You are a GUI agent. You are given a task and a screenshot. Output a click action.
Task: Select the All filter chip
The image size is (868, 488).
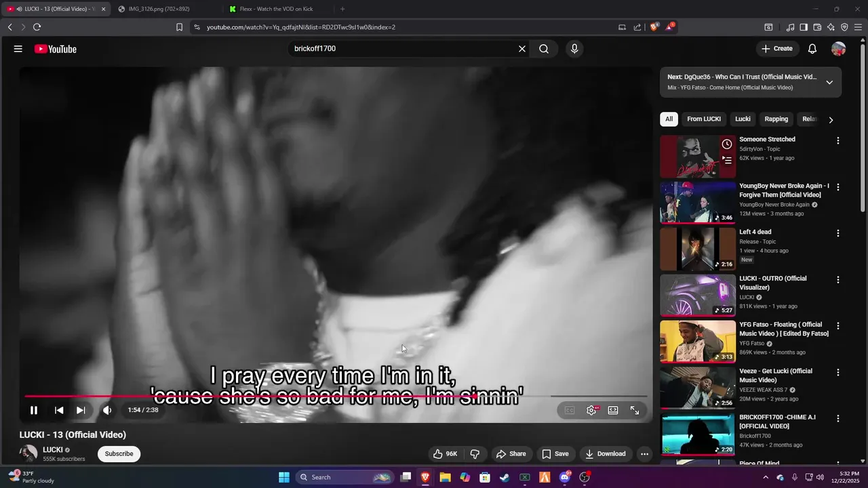click(669, 119)
